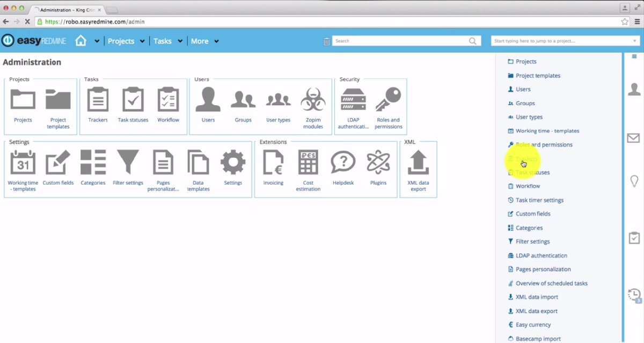Open the Invoicing euro document icon

coord(273,162)
